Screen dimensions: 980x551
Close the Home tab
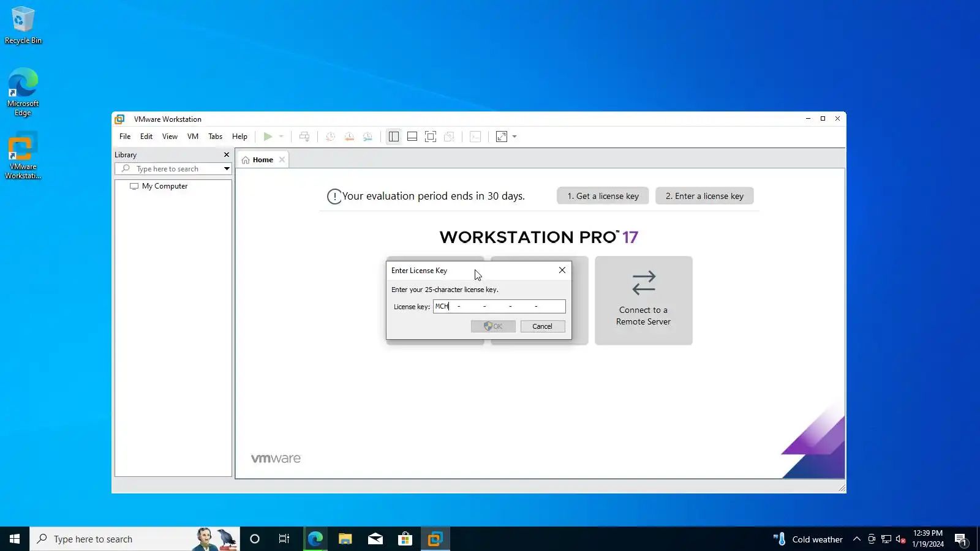point(282,160)
